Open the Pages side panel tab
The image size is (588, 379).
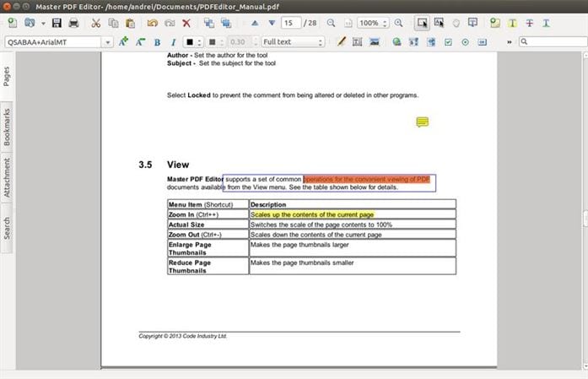[x=7, y=77]
